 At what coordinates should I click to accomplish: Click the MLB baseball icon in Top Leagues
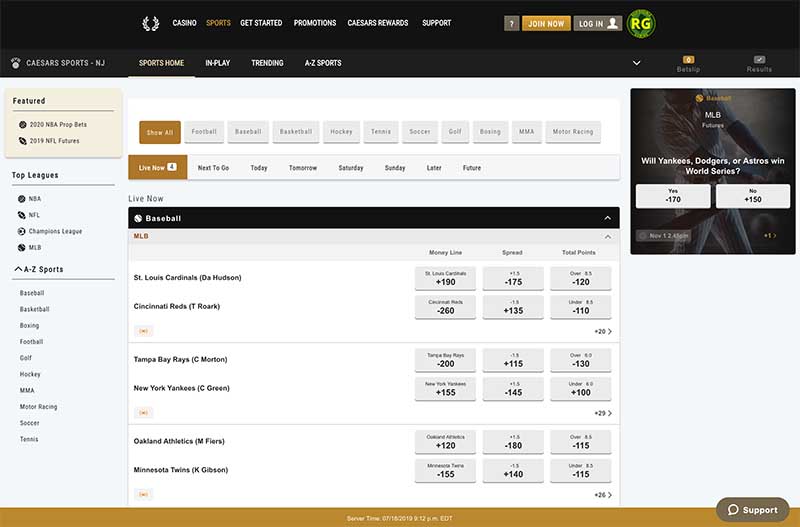(x=21, y=248)
